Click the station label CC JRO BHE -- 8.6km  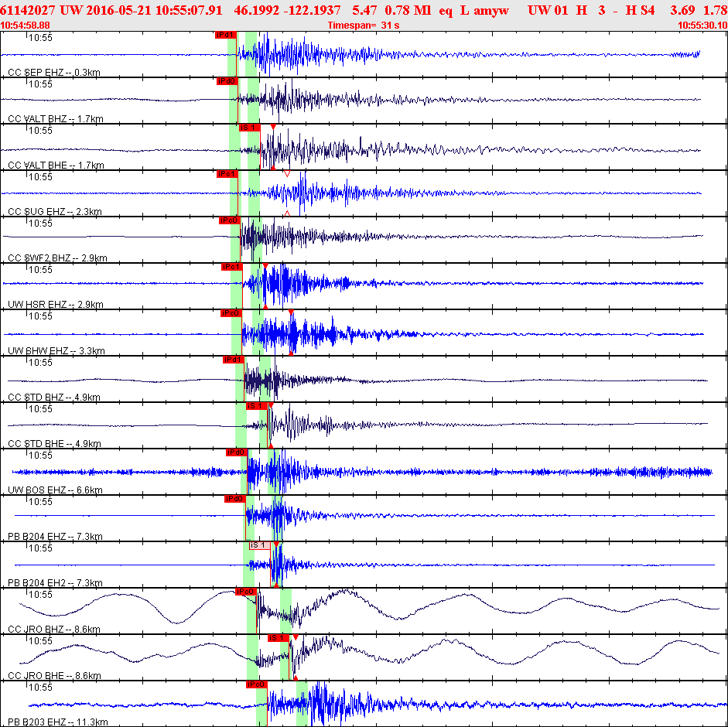pyautogui.click(x=54, y=676)
